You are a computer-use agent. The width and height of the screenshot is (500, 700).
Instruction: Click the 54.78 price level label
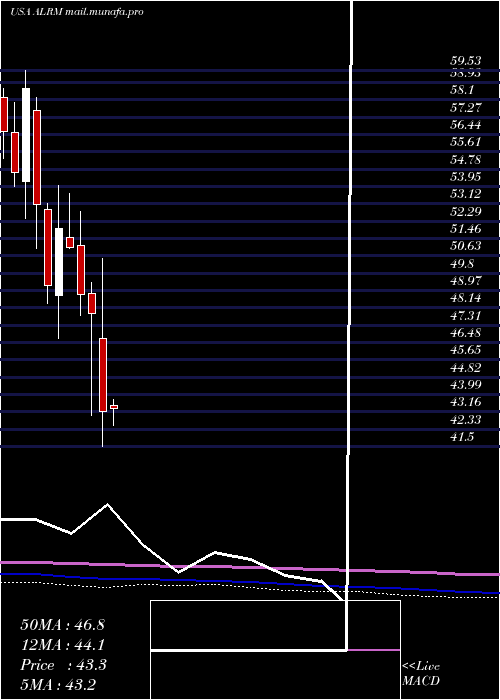[x=465, y=159]
